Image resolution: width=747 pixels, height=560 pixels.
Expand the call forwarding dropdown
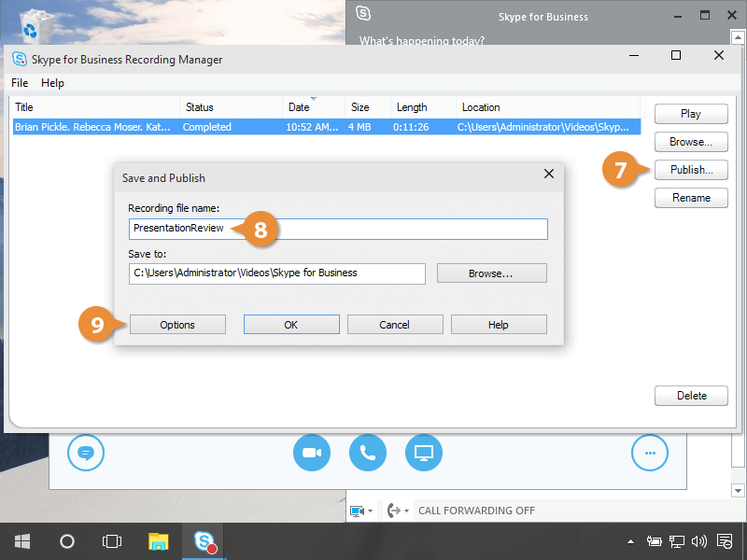tap(398, 511)
